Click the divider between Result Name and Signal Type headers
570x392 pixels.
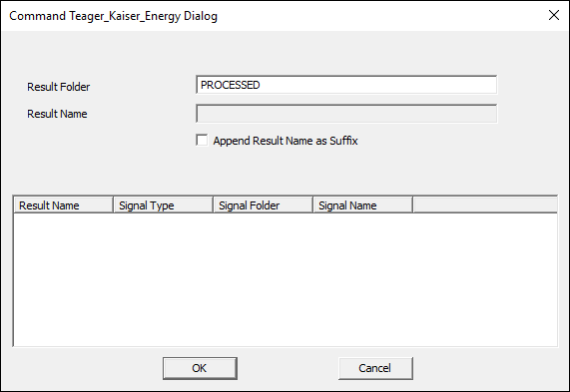pos(114,204)
